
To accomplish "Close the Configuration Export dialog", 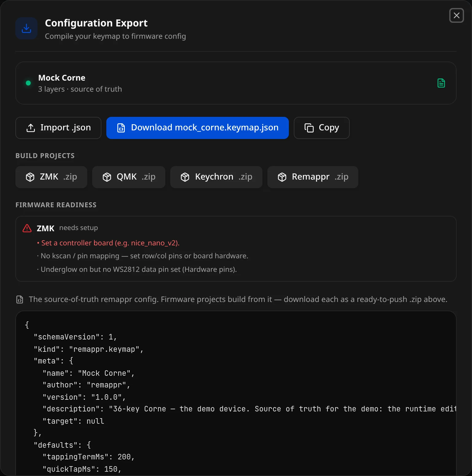I will click(457, 15).
